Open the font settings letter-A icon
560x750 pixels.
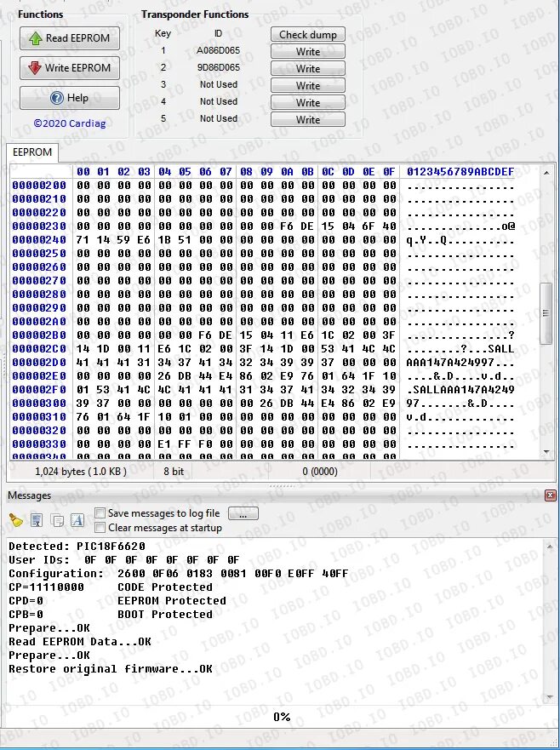pyautogui.click(x=77, y=520)
